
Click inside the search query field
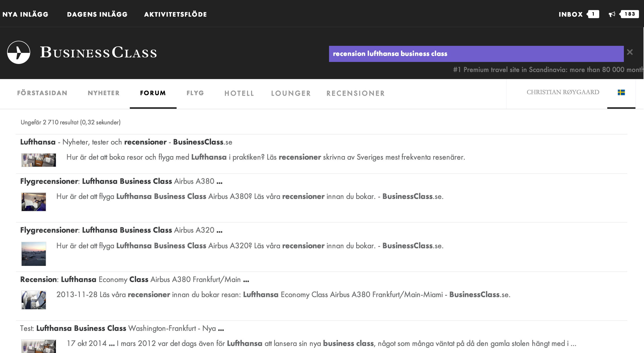(475, 53)
